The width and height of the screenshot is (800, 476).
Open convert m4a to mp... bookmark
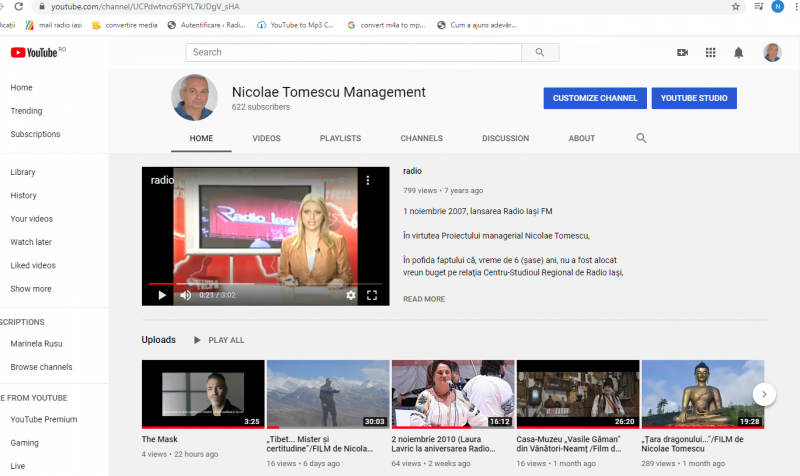point(386,25)
